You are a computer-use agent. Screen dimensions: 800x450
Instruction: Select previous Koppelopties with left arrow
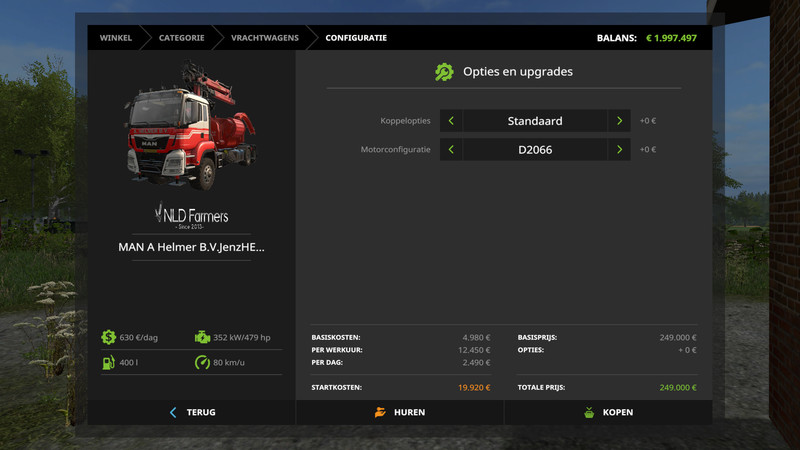tap(451, 121)
